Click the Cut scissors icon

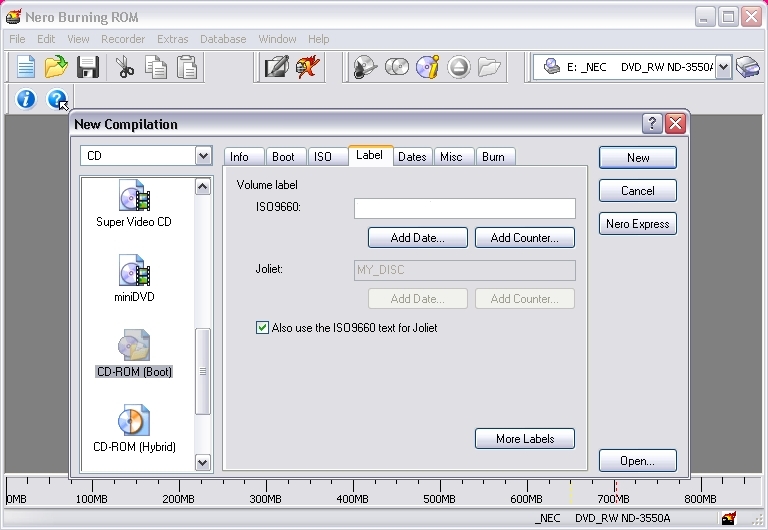pyautogui.click(x=125, y=67)
